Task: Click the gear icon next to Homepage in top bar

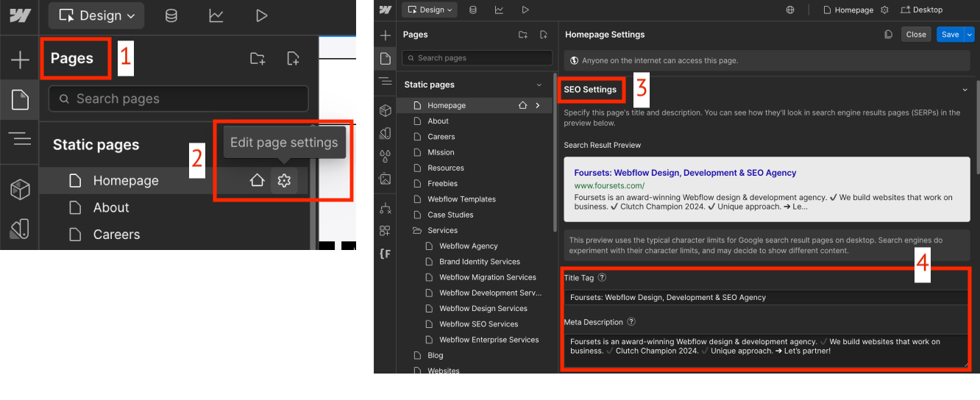Action: 884,10
